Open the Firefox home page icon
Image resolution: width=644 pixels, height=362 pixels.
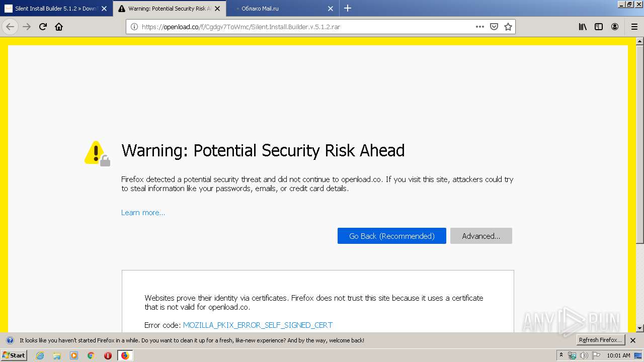59,27
